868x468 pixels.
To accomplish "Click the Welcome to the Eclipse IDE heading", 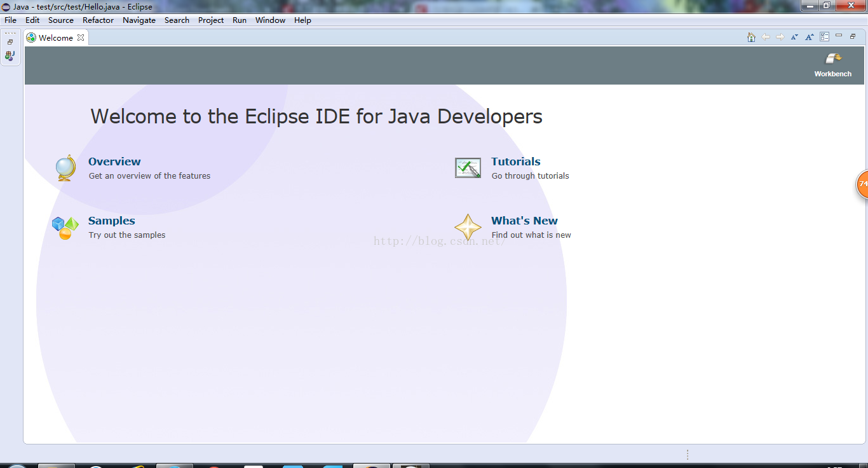I will point(316,116).
